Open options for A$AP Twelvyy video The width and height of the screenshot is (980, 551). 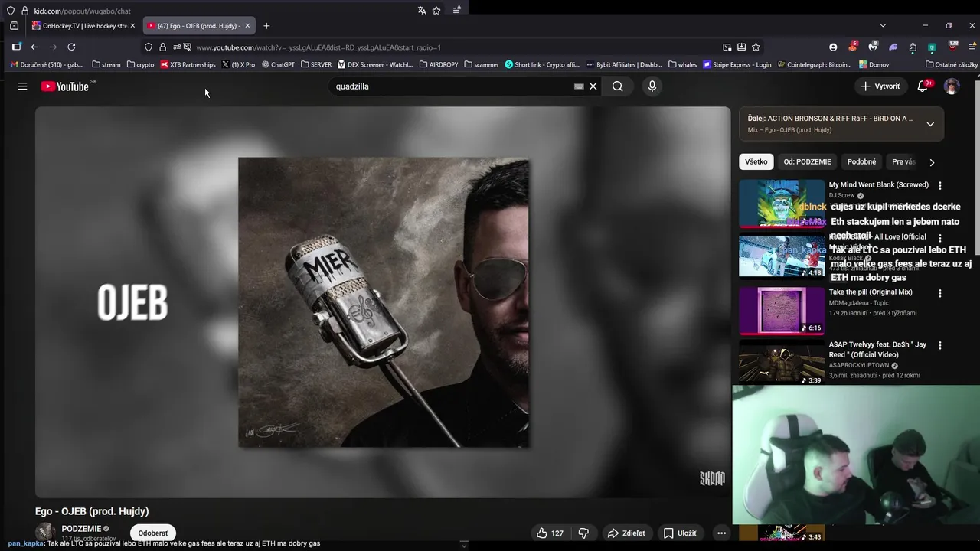[x=940, y=345]
